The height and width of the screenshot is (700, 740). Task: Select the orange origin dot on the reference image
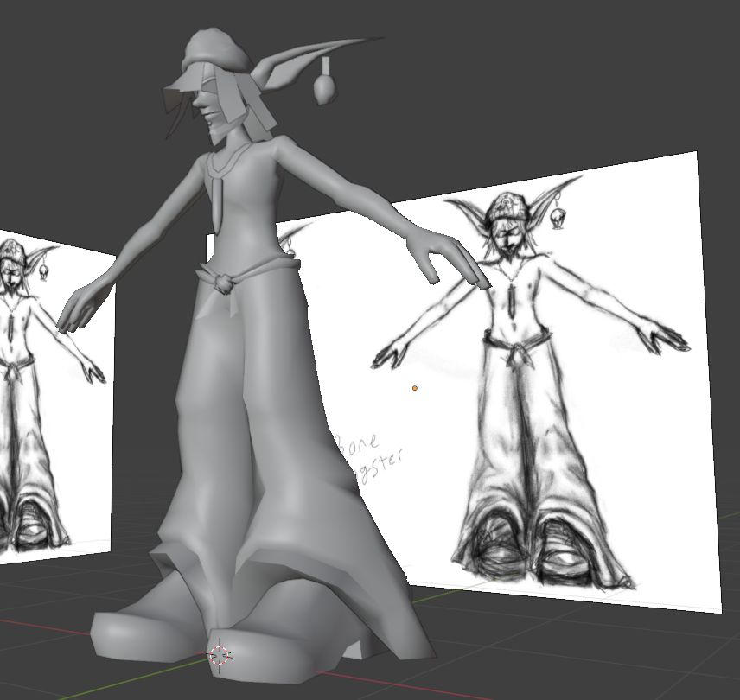(x=414, y=388)
